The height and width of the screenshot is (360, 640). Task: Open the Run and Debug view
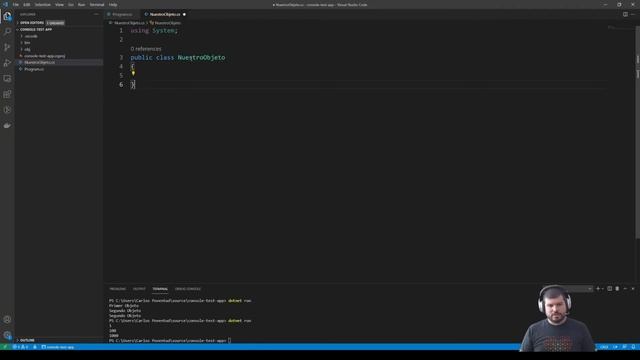[x=7, y=63]
